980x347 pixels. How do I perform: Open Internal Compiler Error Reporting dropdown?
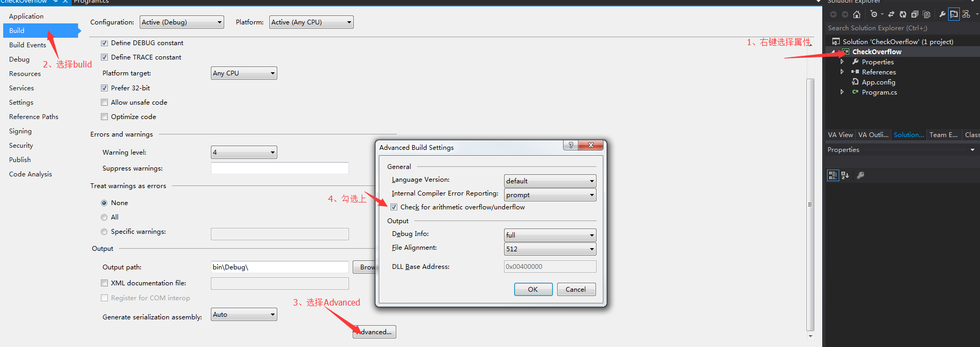click(550, 195)
